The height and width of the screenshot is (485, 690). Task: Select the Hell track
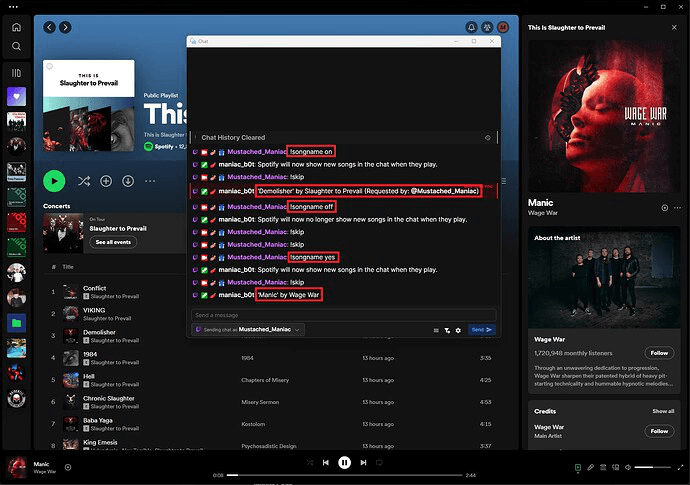tap(89, 376)
